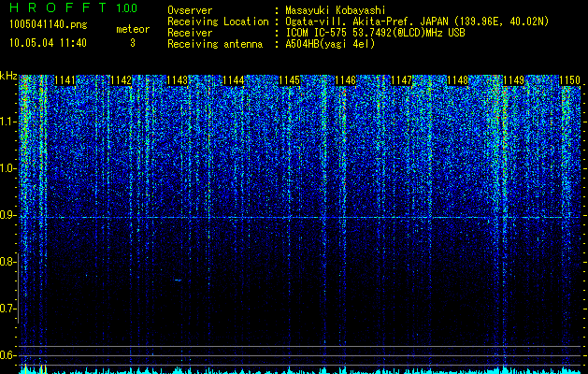Click the date stamp 10.05.04 11:40
This screenshot has height=374, width=588.
(48, 43)
